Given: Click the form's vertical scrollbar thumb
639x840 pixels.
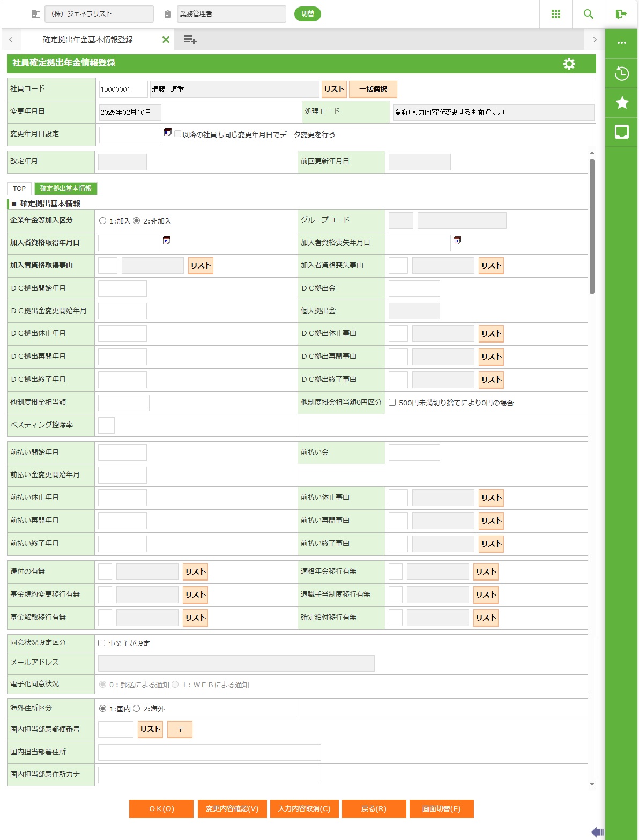Looking at the screenshot, I should [592, 227].
